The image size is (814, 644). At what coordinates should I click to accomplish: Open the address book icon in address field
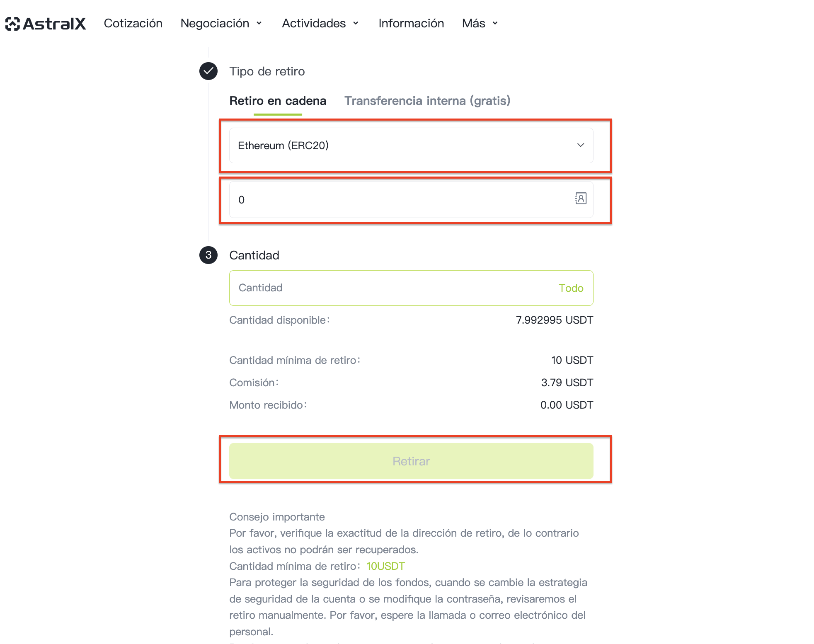581,199
